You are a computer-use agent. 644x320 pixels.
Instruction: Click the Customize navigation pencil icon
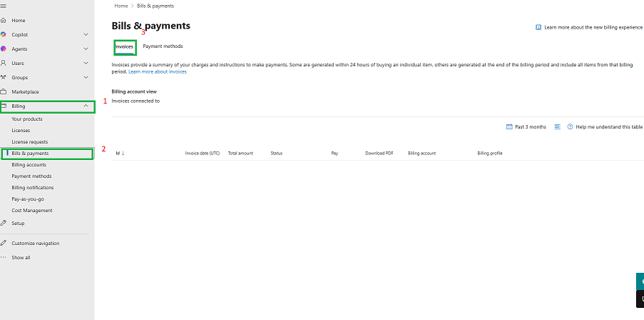[x=4, y=243]
